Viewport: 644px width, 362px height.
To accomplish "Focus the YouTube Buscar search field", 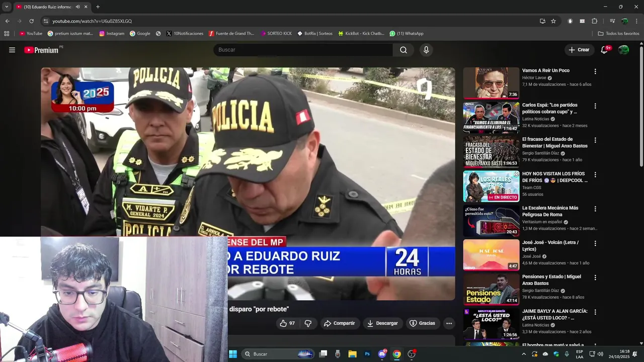I will click(303, 50).
